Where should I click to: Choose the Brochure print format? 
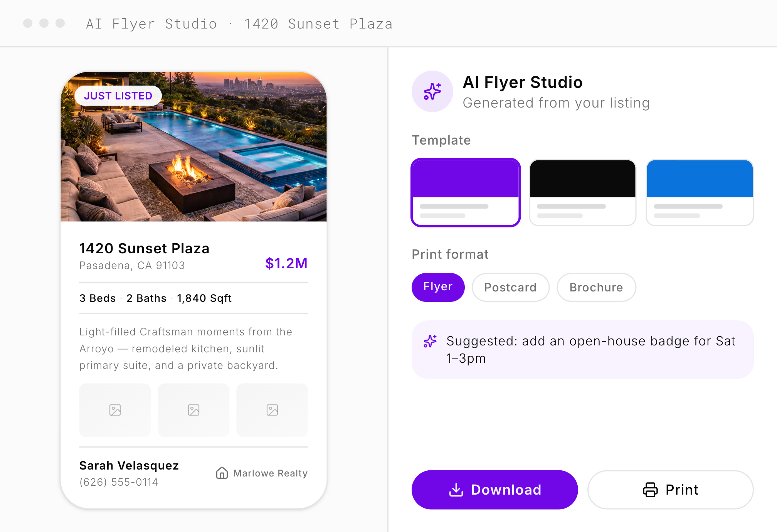596,287
